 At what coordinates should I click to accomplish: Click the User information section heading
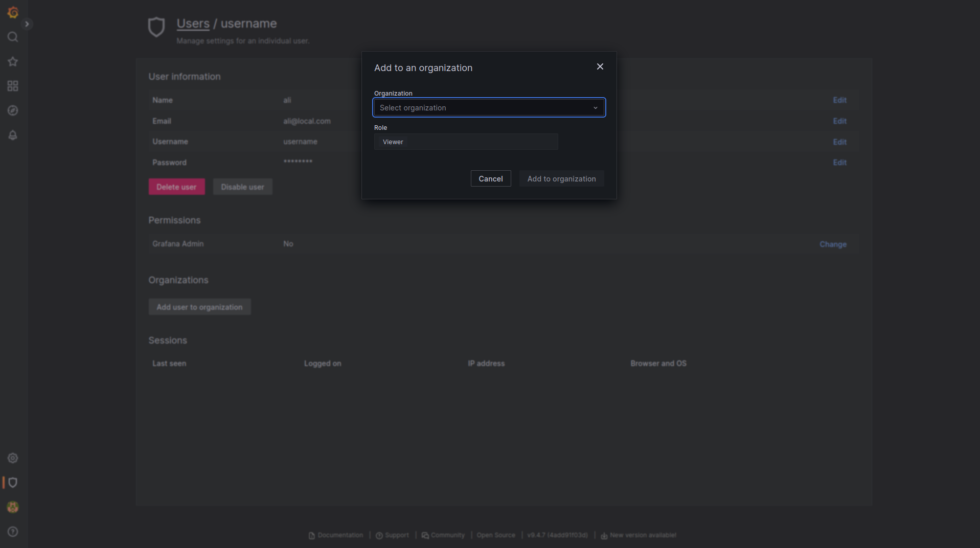pos(185,77)
